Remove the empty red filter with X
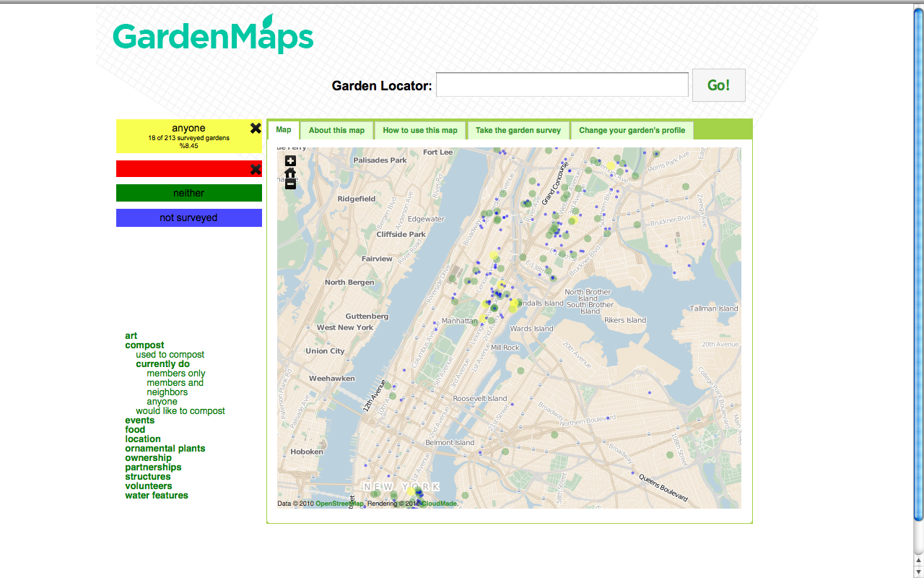Viewport: 924px width, 578px height. tap(256, 169)
